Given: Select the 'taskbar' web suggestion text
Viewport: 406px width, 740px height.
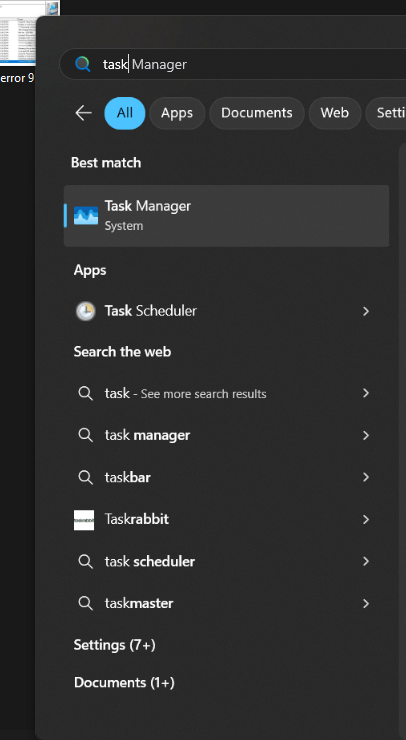Looking at the screenshot, I should pyautogui.click(x=127, y=477).
